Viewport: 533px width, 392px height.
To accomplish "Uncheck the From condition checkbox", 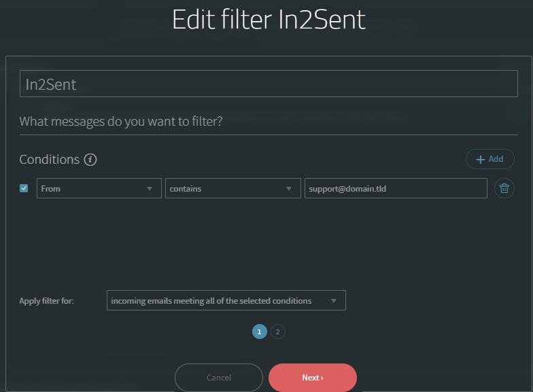I will (24, 188).
